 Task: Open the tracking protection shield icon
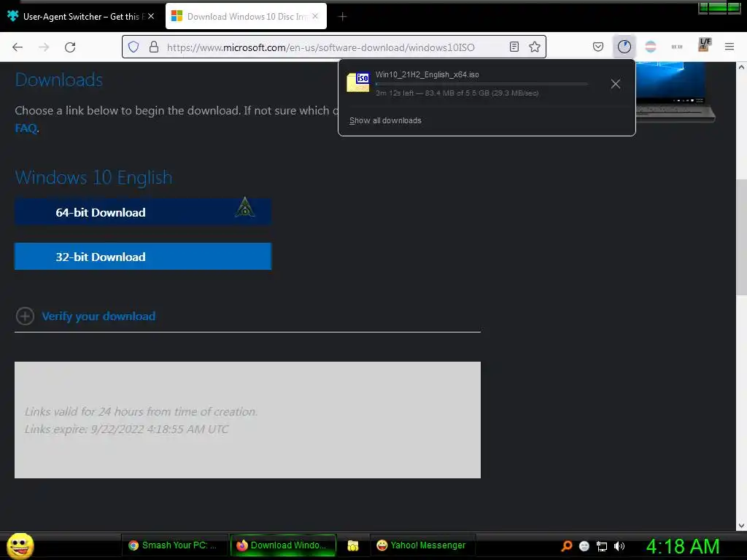coord(133,47)
